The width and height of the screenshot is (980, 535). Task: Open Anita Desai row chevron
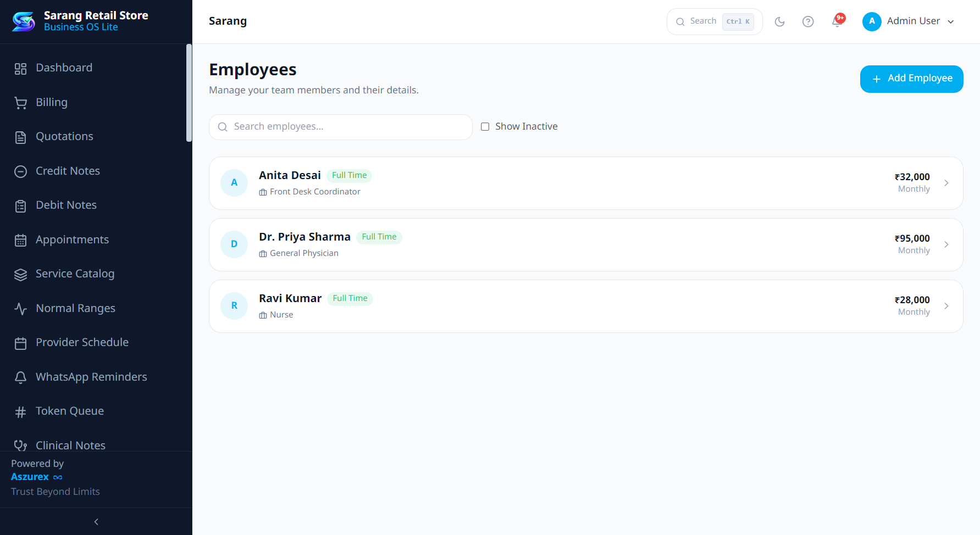(x=946, y=183)
